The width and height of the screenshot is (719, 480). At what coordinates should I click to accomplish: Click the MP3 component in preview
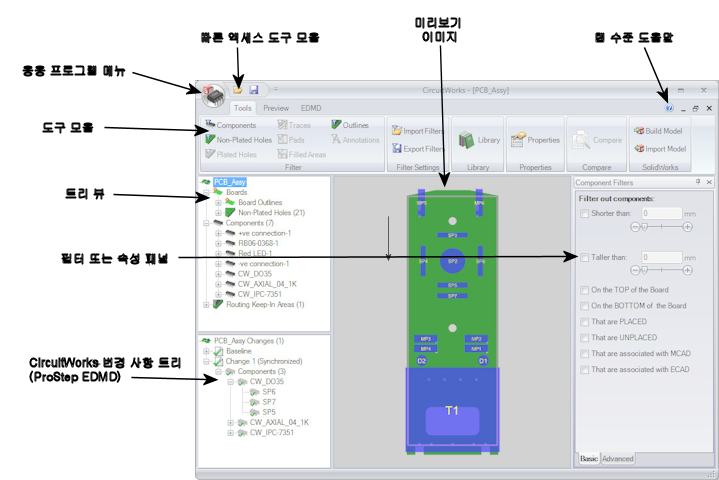[x=426, y=339]
